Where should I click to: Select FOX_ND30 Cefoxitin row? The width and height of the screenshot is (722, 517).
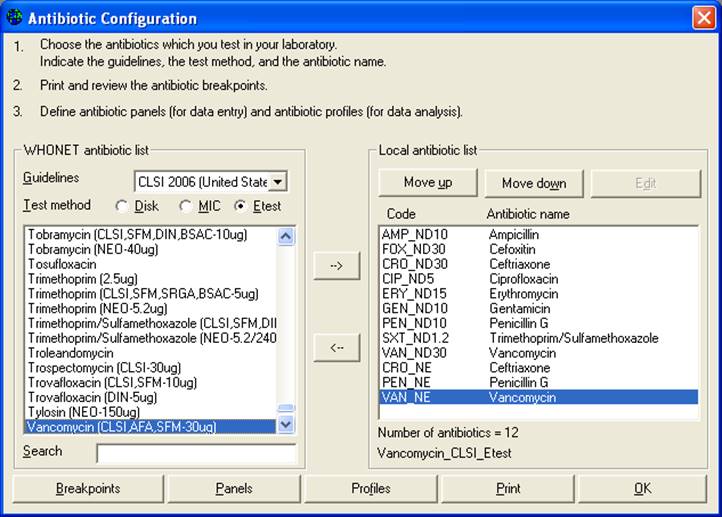pyautogui.click(x=539, y=249)
